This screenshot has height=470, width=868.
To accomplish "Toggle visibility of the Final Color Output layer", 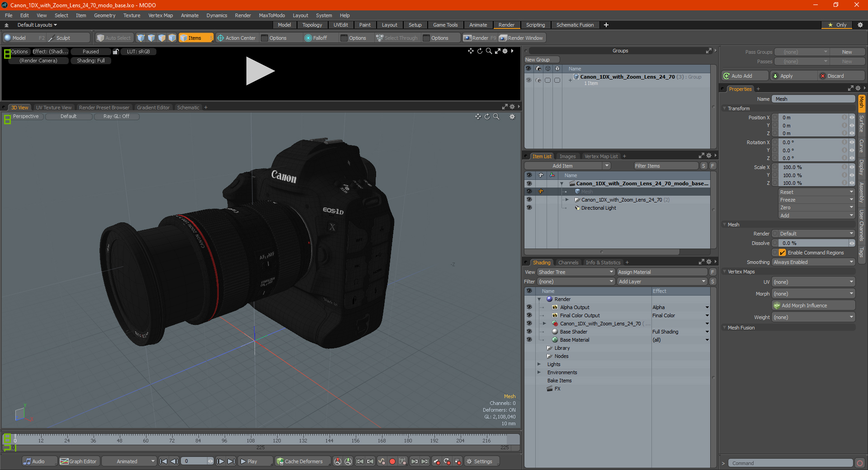I will 529,315.
